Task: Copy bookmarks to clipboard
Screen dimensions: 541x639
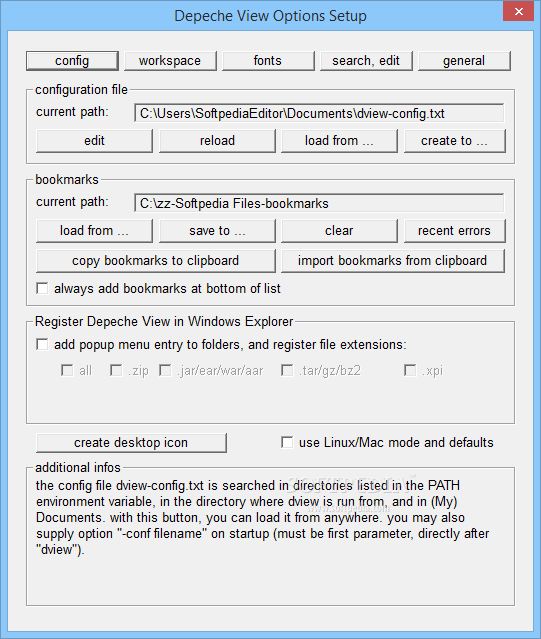Action: pyautogui.click(x=156, y=261)
